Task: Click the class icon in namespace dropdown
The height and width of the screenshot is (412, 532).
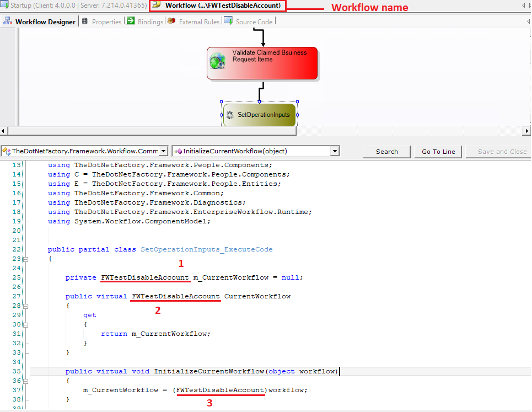Action: (6, 151)
